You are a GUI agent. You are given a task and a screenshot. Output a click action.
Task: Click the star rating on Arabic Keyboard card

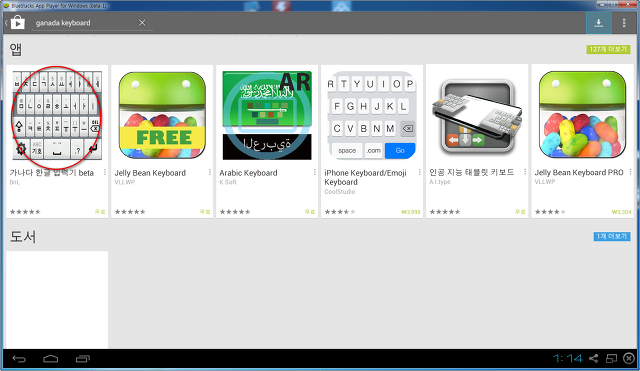[x=235, y=212]
